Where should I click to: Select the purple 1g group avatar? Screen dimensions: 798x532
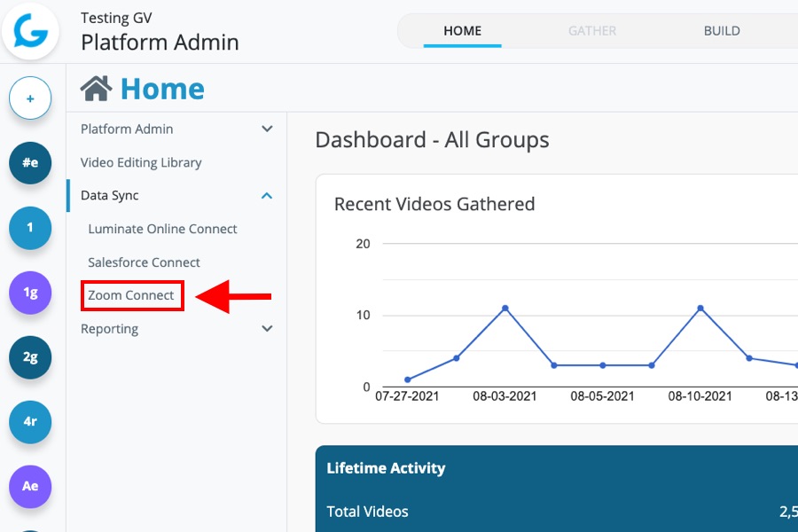[x=30, y=293]
